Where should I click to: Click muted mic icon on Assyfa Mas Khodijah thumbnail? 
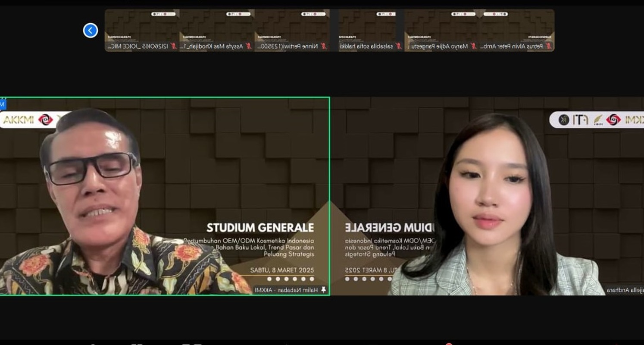248,46
